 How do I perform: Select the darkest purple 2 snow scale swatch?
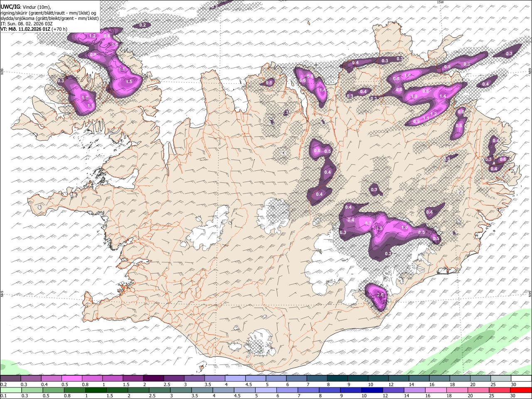click(x=153, y=378)
